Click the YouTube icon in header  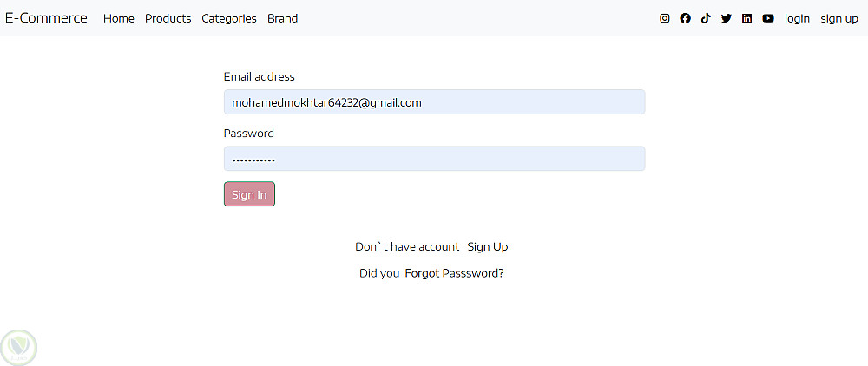click(x=768, y=18)
